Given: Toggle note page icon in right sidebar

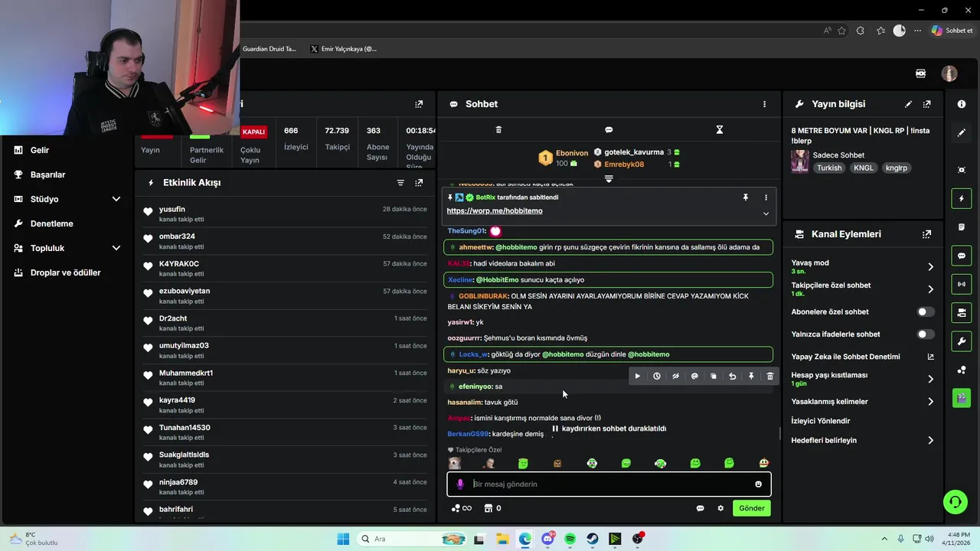Looking at the screenshot, I should pos(962,227).
